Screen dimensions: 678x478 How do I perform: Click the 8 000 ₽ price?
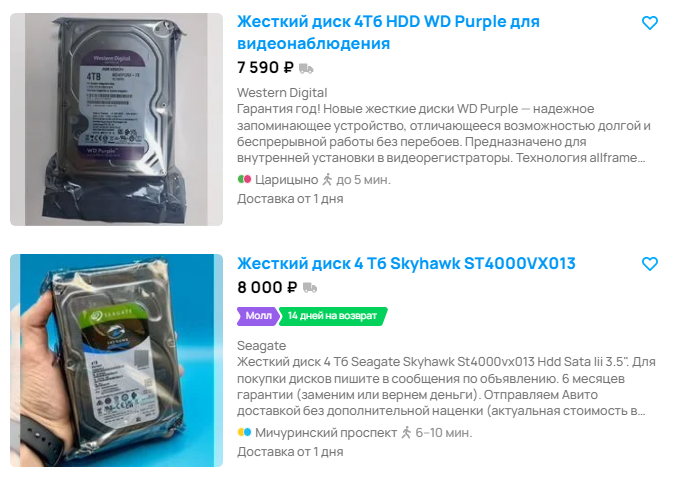(267, 287)
